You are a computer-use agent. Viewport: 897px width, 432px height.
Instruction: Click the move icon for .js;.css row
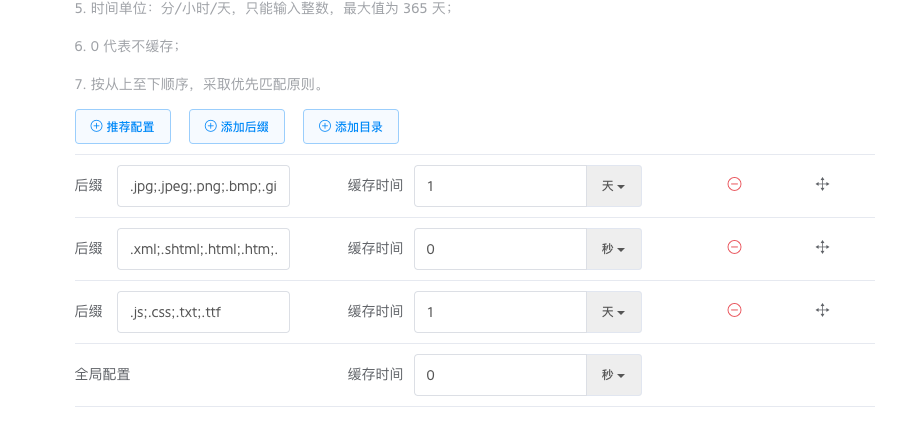[x=823, y=311]
